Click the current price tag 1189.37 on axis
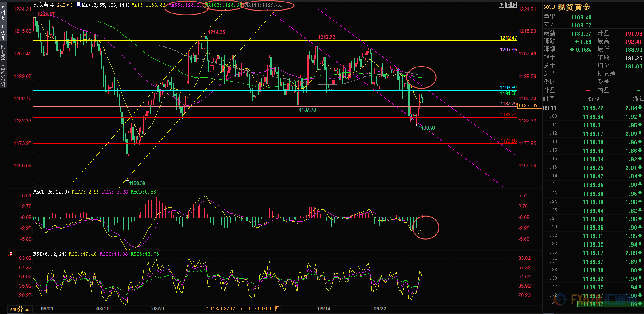The height and width of the screenshot is (314, 644). click(529, 106)
